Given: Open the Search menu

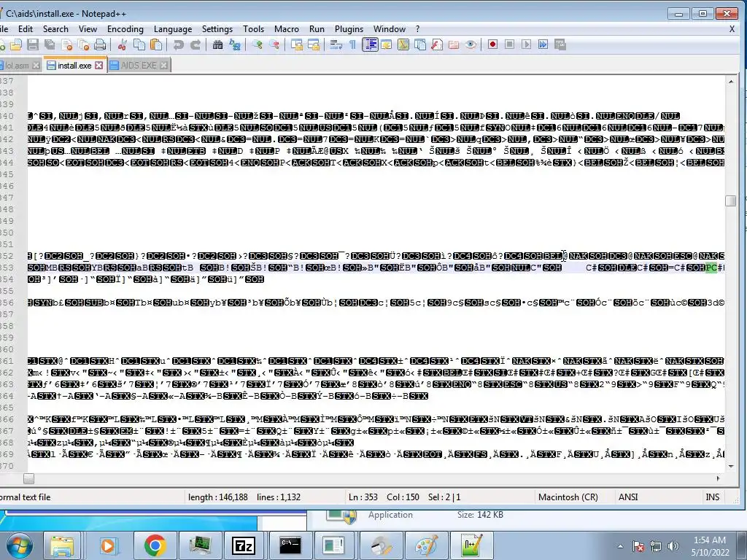Looking at the screenshot, I should click(55, 29).
